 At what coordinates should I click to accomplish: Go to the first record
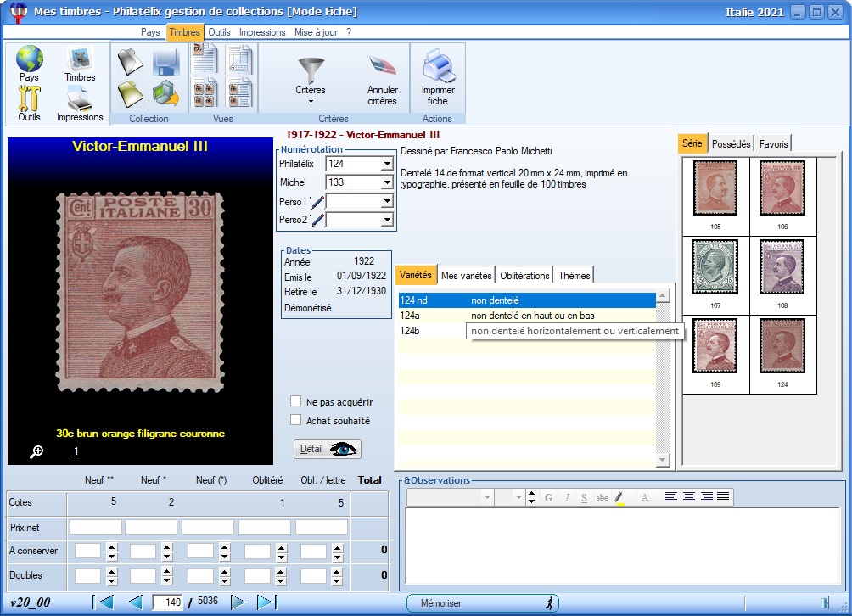click(x=104, y=602)
